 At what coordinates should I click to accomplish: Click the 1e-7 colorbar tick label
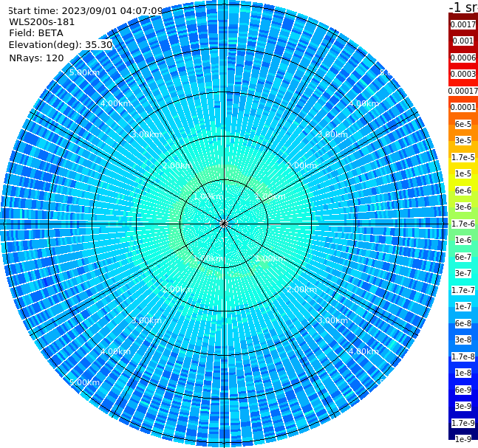coord(463,306)
